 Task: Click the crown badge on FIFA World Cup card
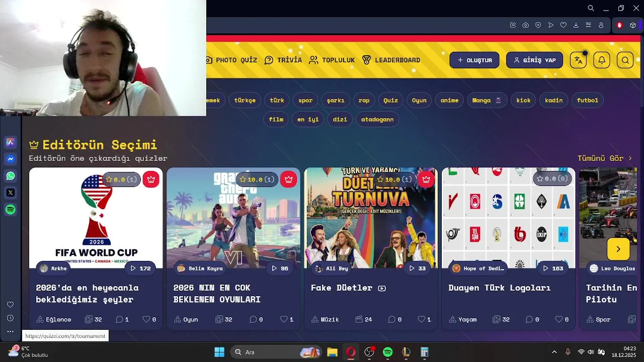151,179
